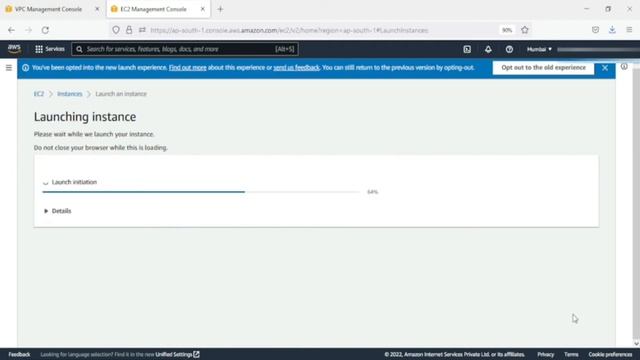The height and width of the screenshot is (360, 640).
Task: Click the browser forward arrow
Action: point(28,30)
